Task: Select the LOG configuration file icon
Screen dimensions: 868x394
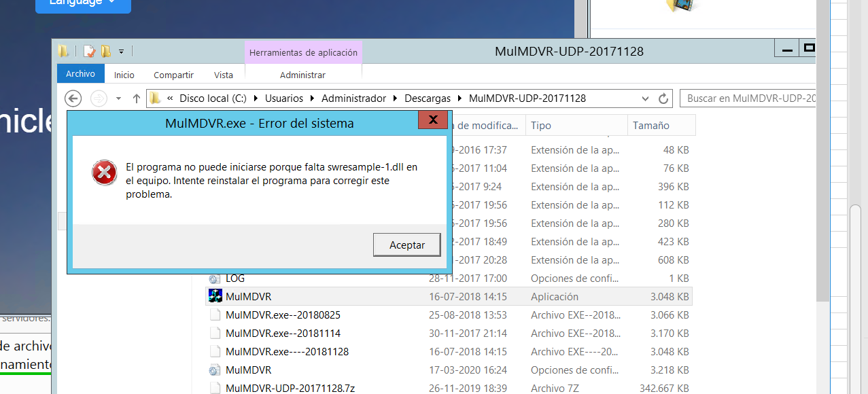Action: pyautogui.click(x=215, y=279)
